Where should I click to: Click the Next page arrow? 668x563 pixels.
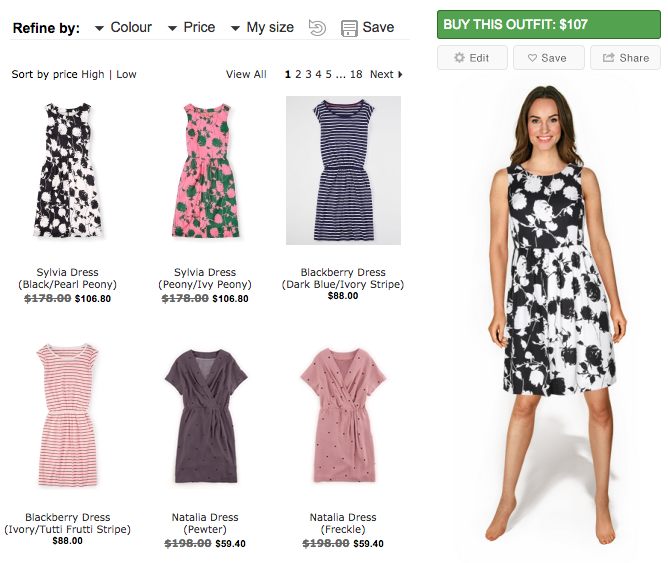(400, 75)
